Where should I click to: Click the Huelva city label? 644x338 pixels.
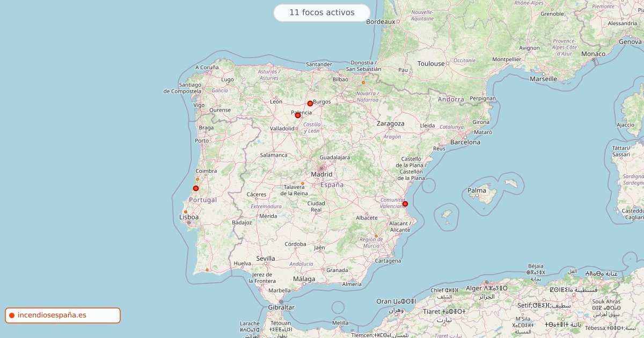(x=243, y=263)
